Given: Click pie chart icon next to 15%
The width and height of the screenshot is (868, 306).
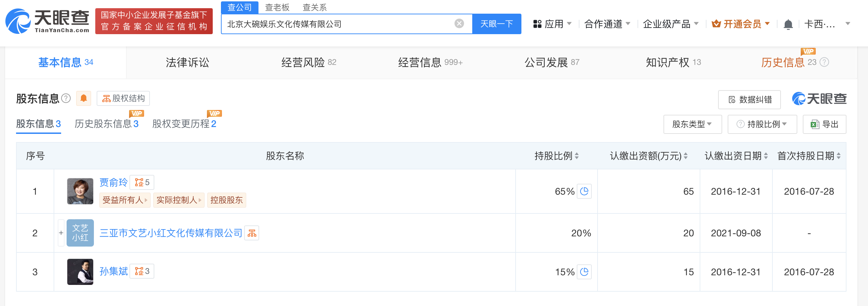Looking at the screenshot, I should [x=584, y=272].
